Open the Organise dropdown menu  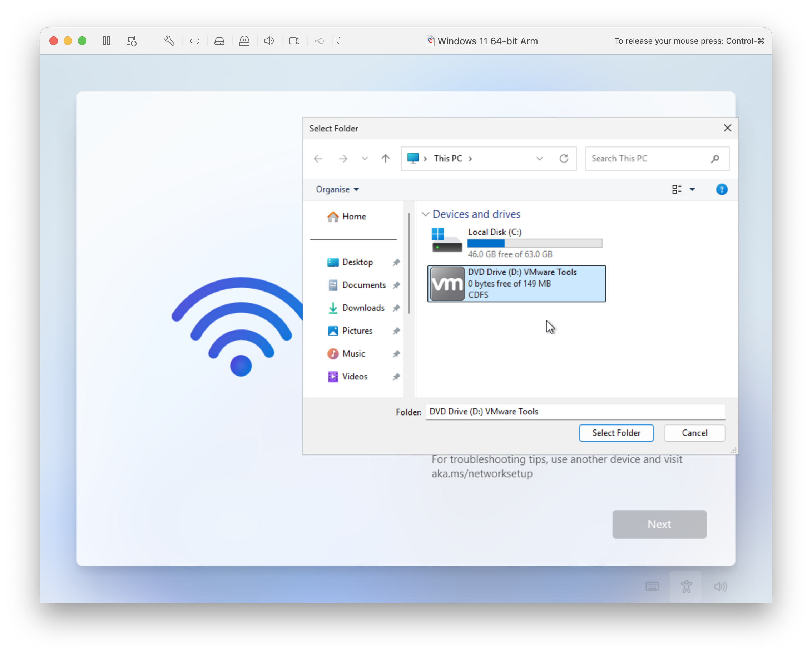[337, 189]
